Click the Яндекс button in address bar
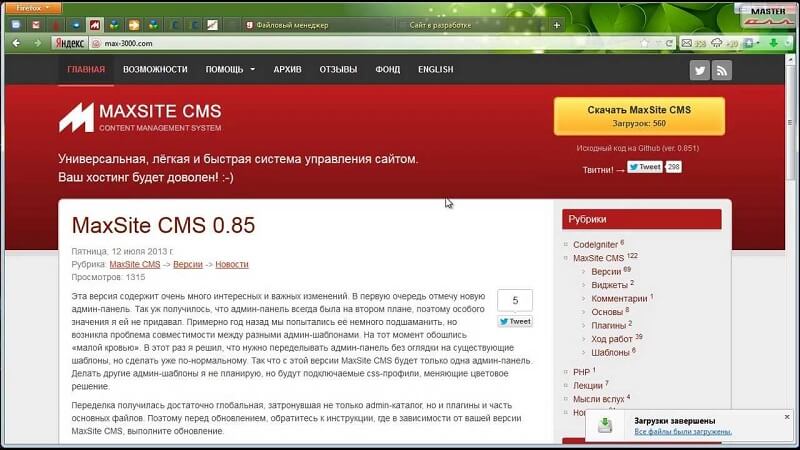 pyautogui.click(x=69, y=43)
